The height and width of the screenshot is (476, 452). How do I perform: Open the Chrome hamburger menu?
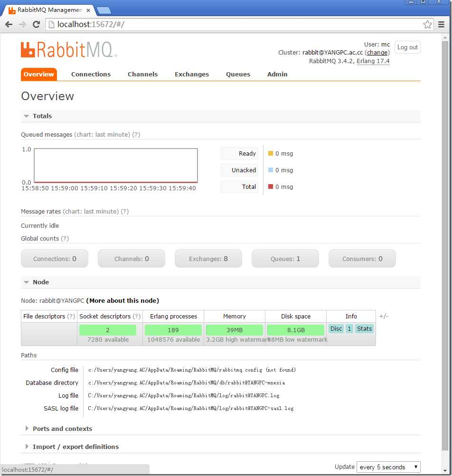(442, 24)
